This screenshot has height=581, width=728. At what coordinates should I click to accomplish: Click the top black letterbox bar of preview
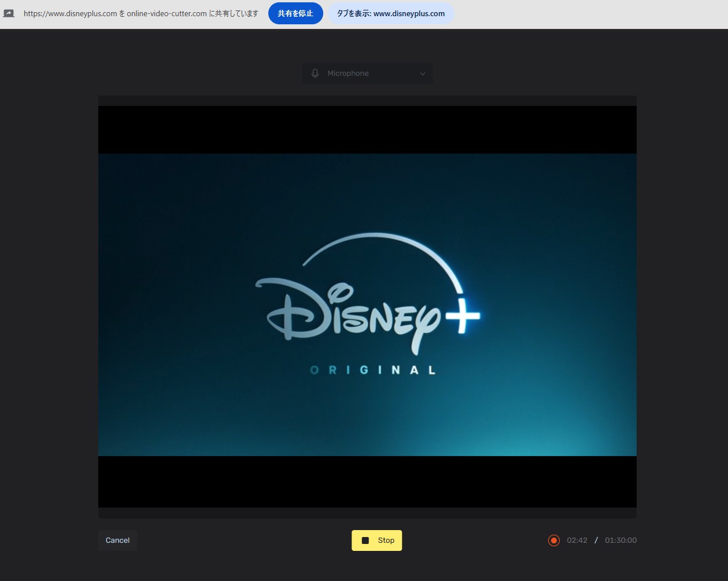click(367, 130)
